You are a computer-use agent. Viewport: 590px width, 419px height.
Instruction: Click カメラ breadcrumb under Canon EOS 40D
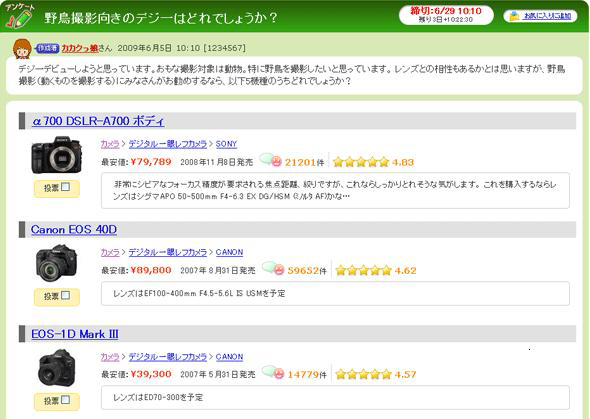[110, 252]
